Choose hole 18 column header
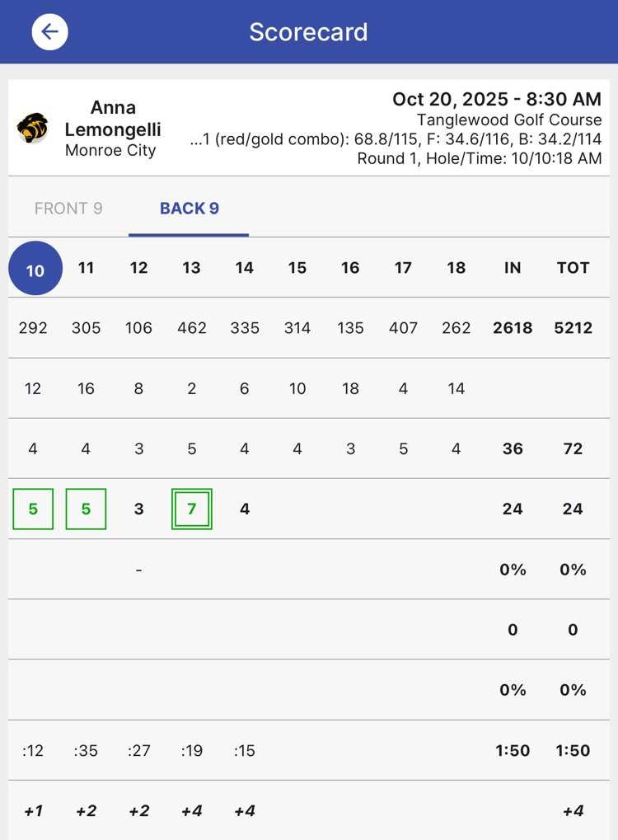The image size is (618, 840). click(x=456, y=268)
